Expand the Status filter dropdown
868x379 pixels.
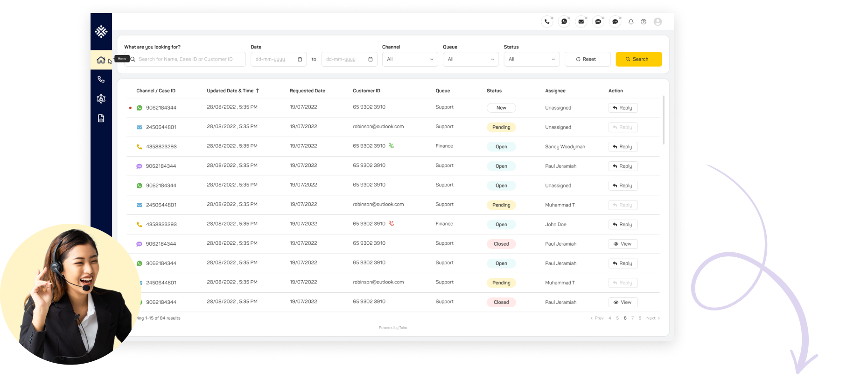pos(532,59)
